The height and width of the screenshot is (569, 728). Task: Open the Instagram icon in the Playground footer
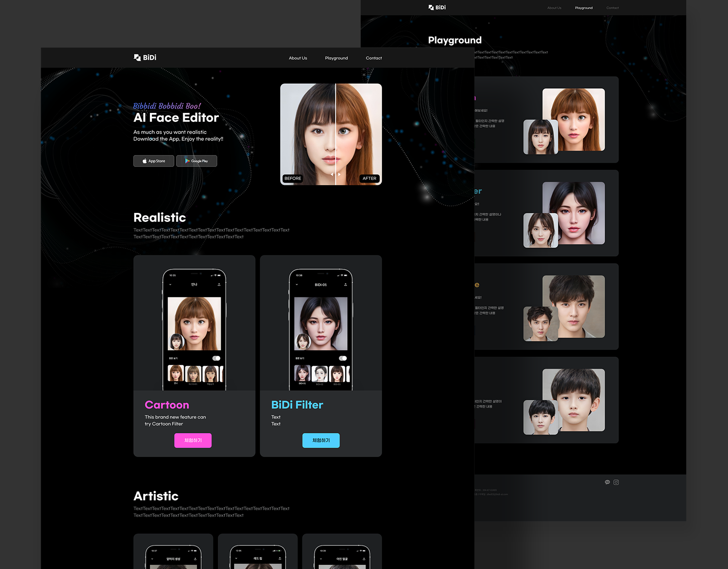(616, 482)
